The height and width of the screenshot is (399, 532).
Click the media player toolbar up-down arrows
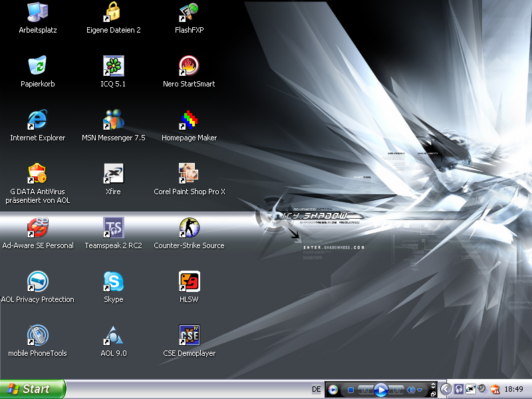pos(433,386)
